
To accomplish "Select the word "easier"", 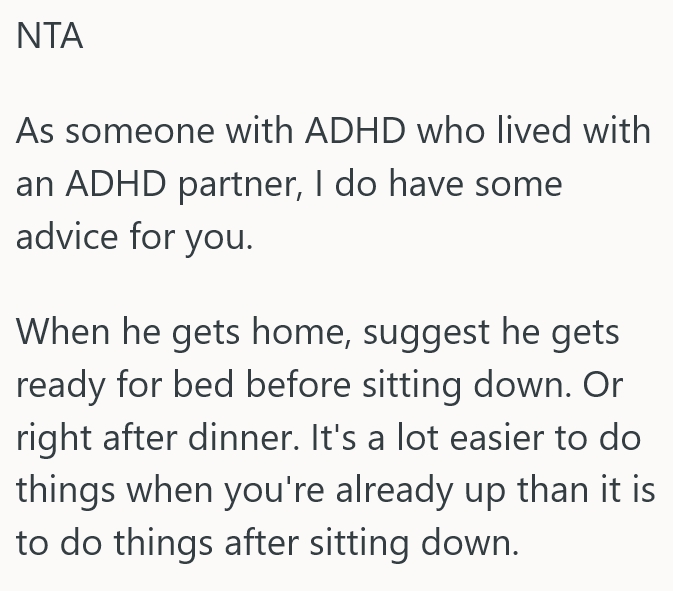I will point(502,438).
